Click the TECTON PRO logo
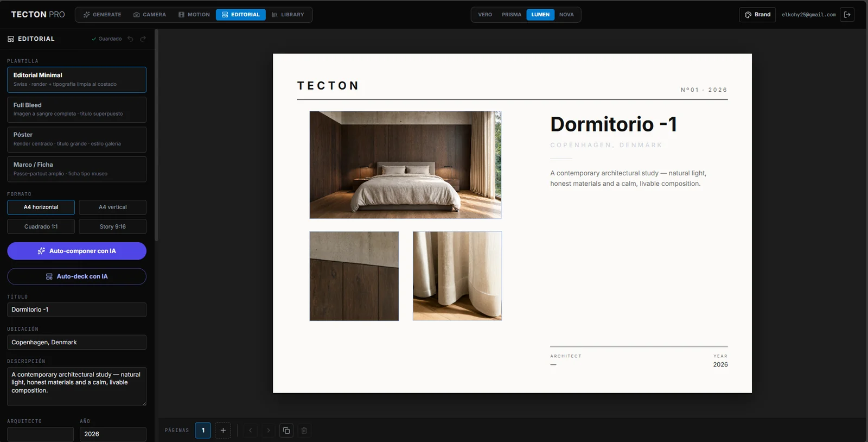868x442 pixels. coord(38,15)
